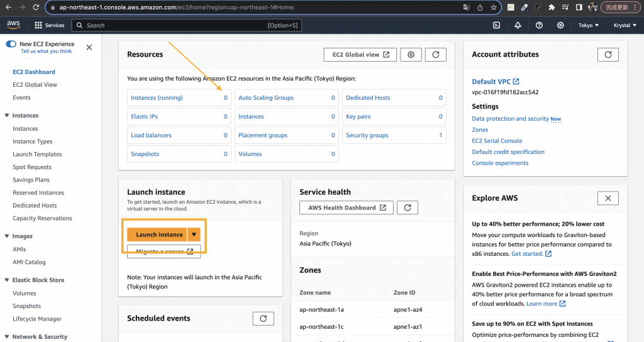644x342 pixels.
Task: Open Dedicated Hosts resource link
Action: pos(368,97)
